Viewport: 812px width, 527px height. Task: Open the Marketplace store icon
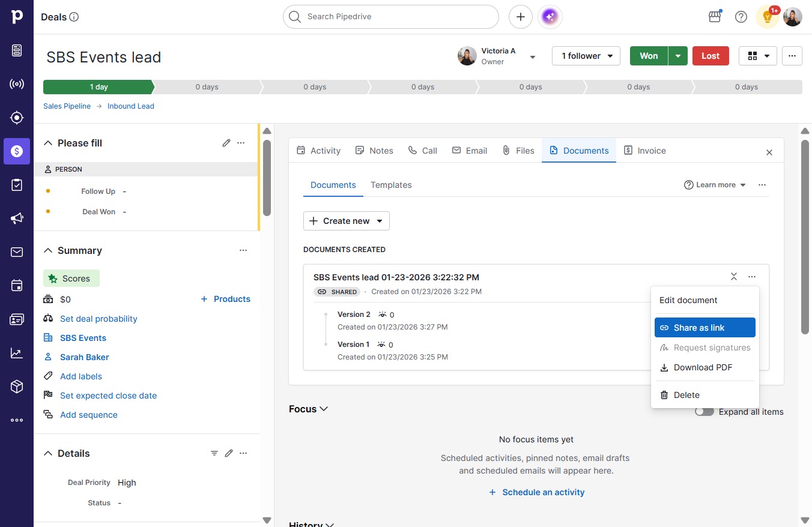[x=715, y=17]
